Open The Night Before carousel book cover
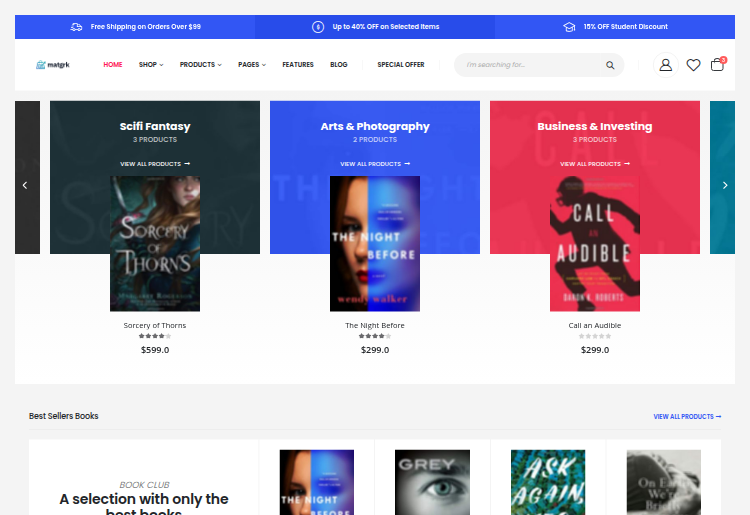 point(375,244)
